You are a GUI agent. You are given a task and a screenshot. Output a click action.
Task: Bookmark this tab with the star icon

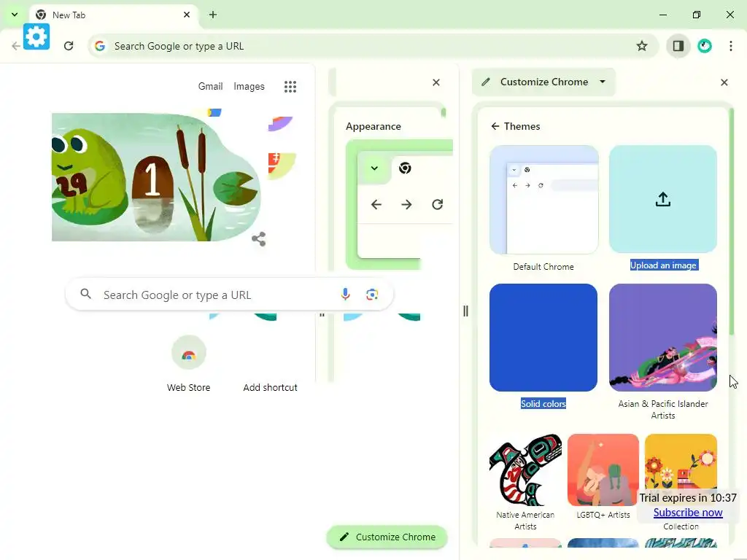click(x=642, y=46)
